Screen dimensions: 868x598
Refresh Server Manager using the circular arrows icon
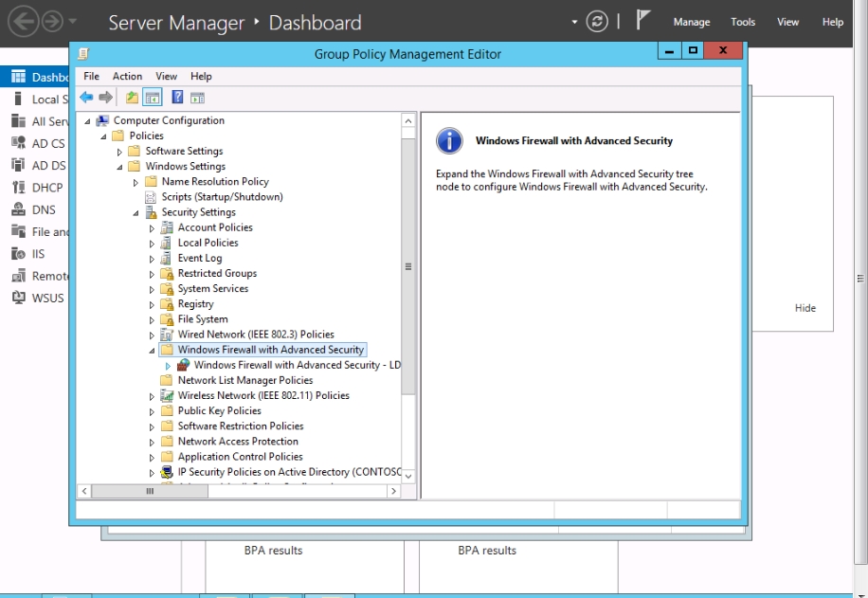click(x=597, y=22)
